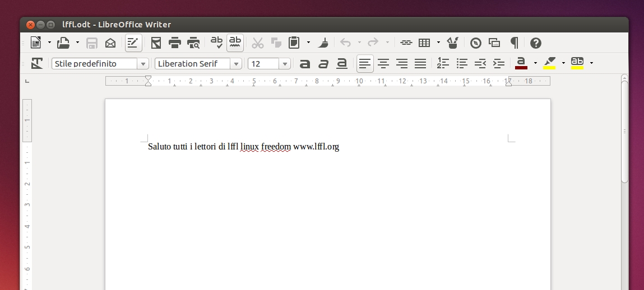The width and height of the screenshot is (644, 290).
Task: Click the Paste clipboard icon
Action: 294,43
